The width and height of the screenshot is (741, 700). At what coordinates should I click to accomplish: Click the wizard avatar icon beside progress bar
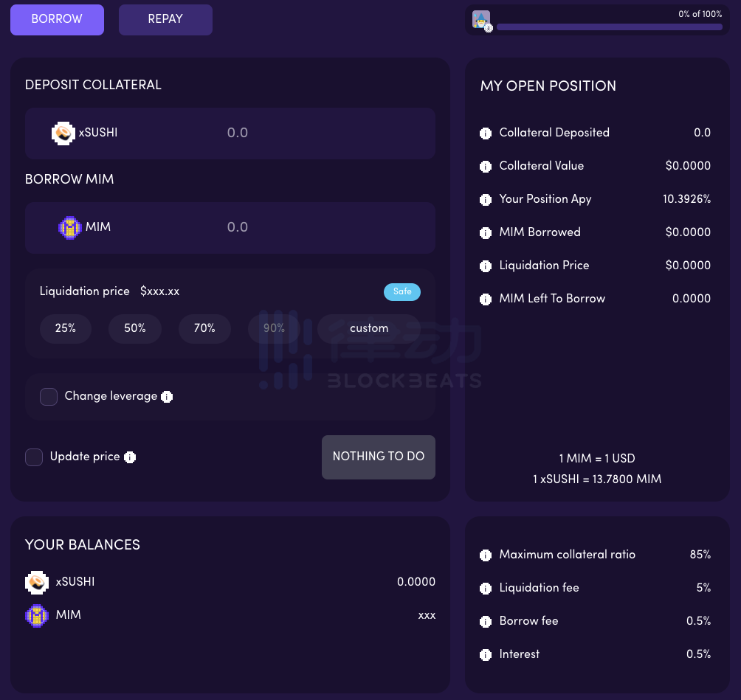coord(481,21)
